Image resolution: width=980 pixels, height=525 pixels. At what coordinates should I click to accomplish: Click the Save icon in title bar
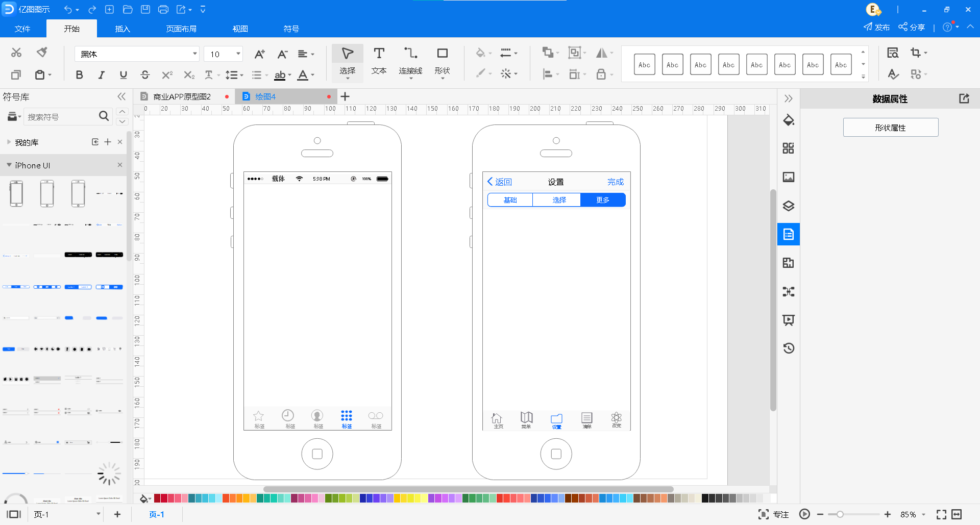point(145,9)
